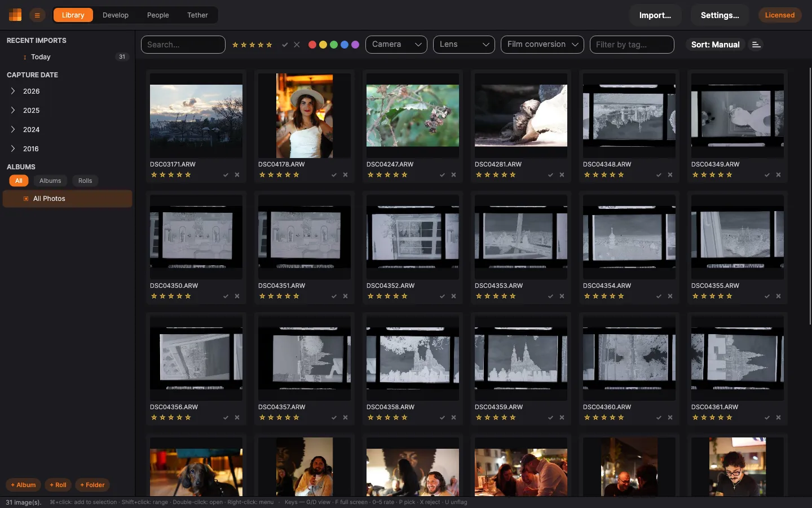The width and height of the screenshot is (812, 508).
Task: Change the Sort: Manual option
Action: (715, 45)
